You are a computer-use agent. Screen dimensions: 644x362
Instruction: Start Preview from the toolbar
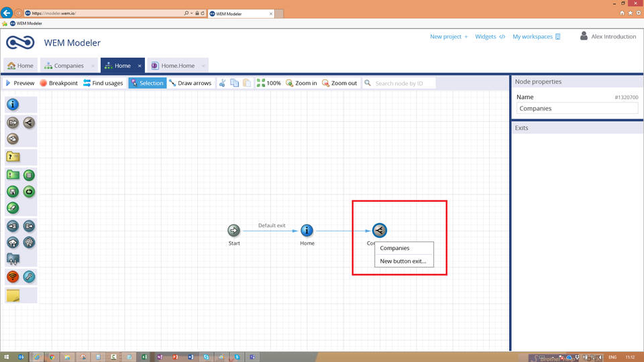click(x=20, y=83)
